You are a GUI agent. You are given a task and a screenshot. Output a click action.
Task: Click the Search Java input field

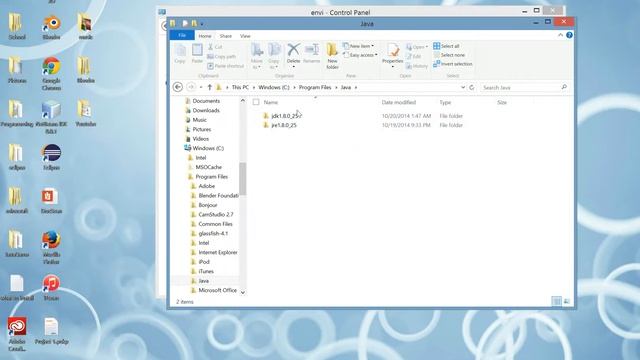[520, 87]
